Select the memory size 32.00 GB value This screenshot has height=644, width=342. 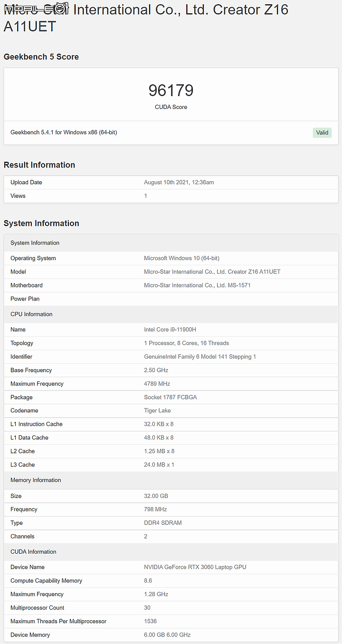click(x=156, y=496)
